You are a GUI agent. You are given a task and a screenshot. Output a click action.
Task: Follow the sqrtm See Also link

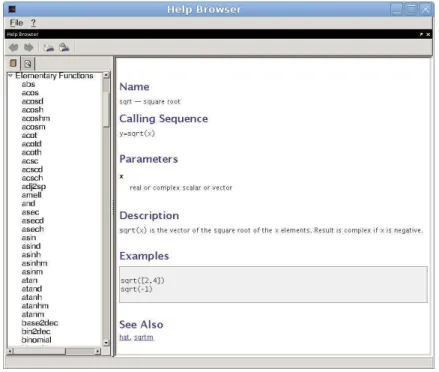(x=144, y=337)
